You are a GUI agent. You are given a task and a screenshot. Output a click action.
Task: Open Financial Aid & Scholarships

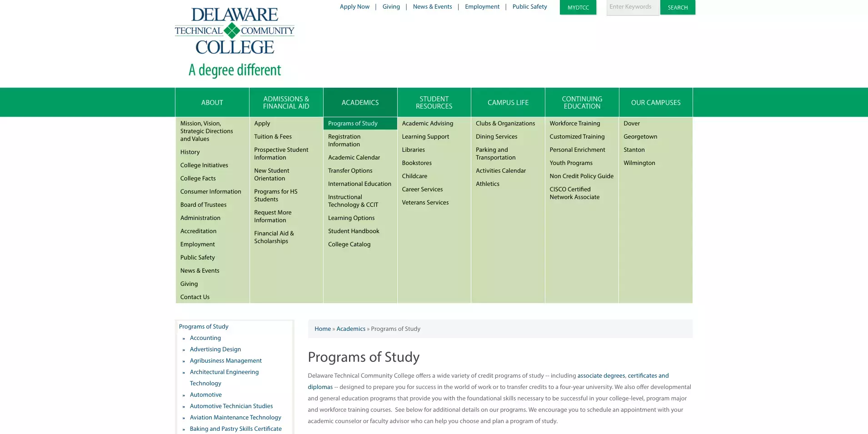[274, 237]
